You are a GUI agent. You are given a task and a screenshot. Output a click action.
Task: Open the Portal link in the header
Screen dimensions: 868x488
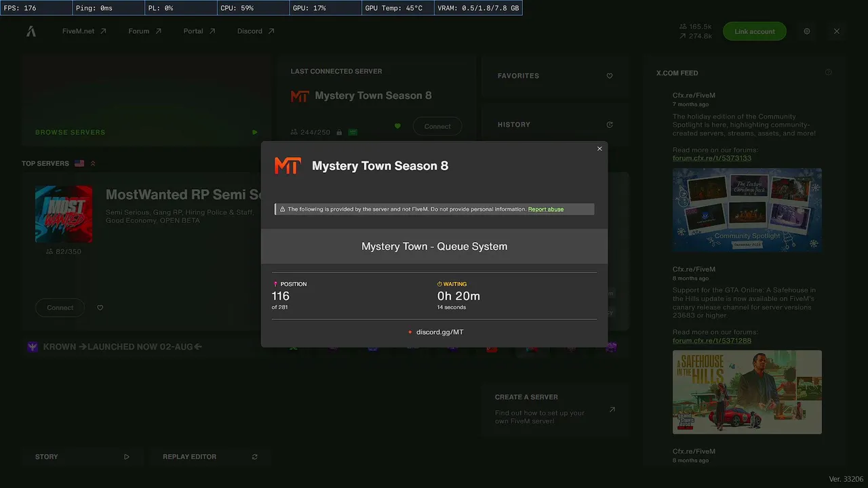(199, 31)
